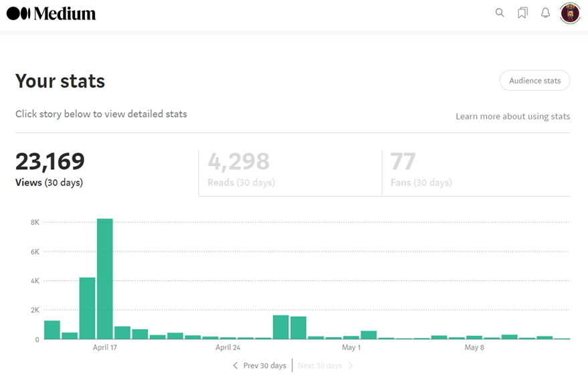Image resolution: width=588 pixels, height=380 pixels.
Task: Click the left chevron beside Prev 30 days
Action: [235, 365]
